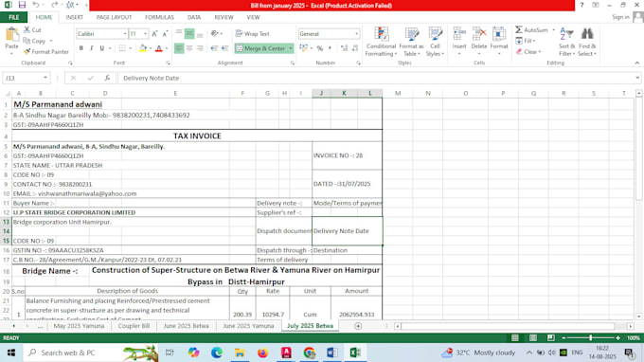Open Sort & Filter menu
The height and width of the screenshot is (362, 644).
click(566, 42)
